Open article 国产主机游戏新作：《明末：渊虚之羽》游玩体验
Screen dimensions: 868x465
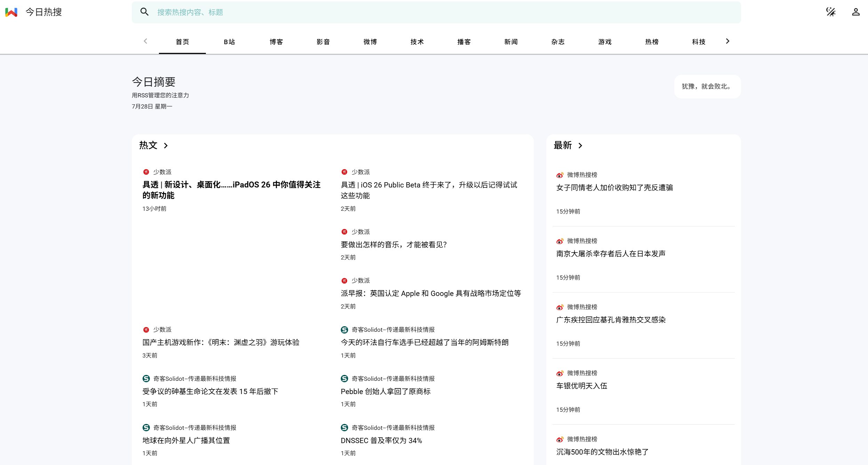click(x=221, y=343)
